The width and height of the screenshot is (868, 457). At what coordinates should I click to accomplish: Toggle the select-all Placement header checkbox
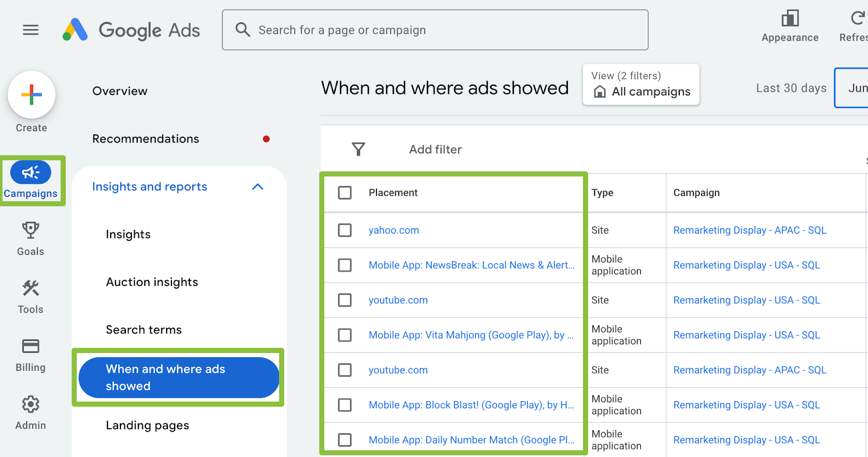[344, 193]
